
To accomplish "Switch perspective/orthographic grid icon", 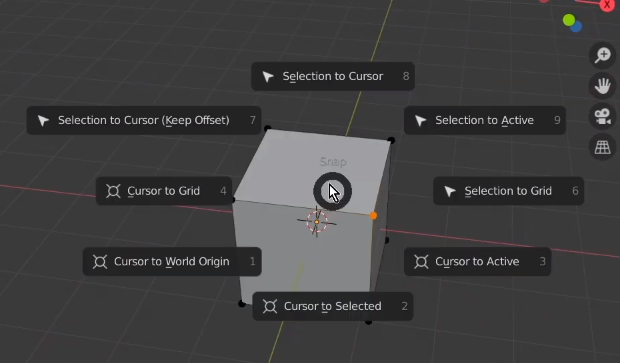I will [x=602, y=147].
